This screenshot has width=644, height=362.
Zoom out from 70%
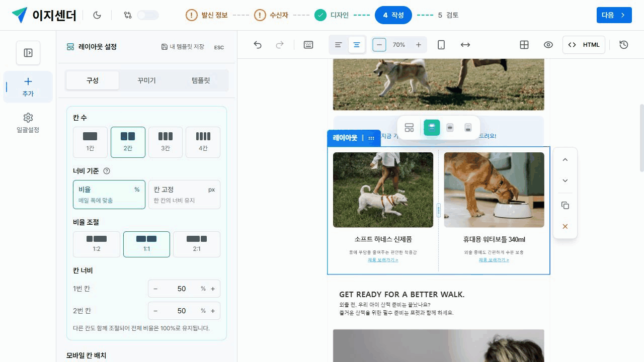tap(379, 45)
